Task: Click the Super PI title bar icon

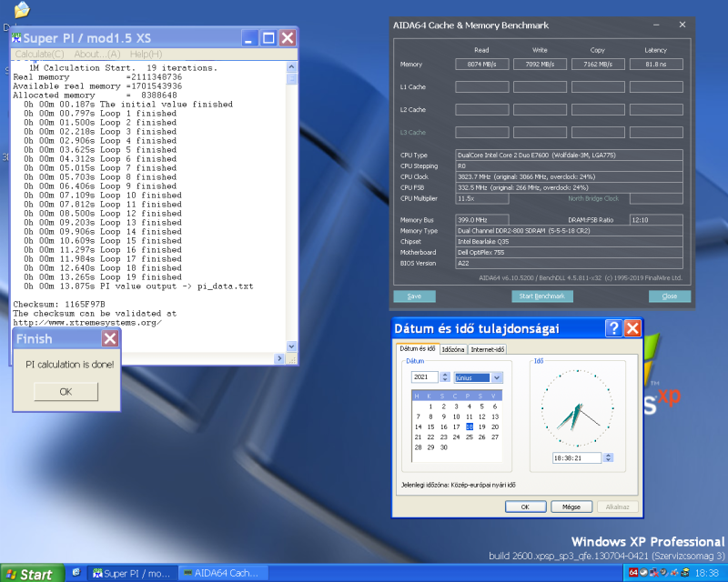Action: 16,37
